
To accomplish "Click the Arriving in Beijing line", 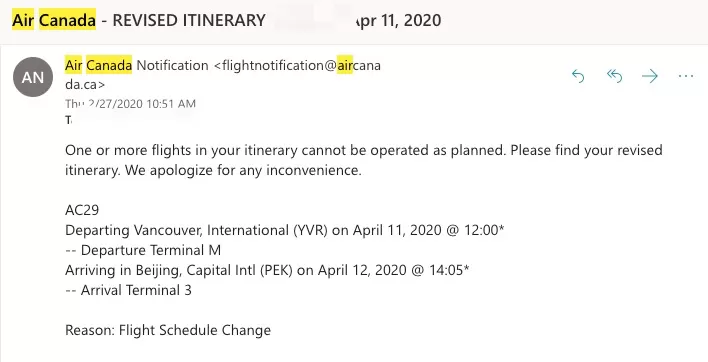I will [267, 270].
